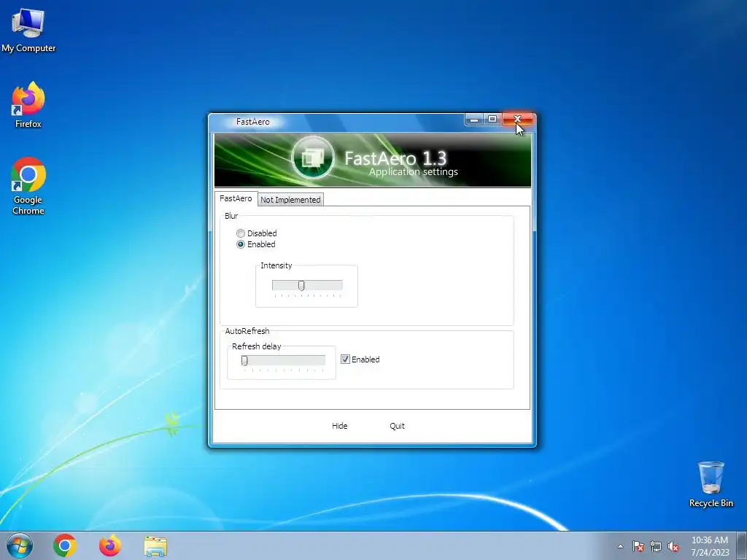This screenshot has width=747, height=560.
Task: Click the Intensity slider thumb
Action: (301, 285)
